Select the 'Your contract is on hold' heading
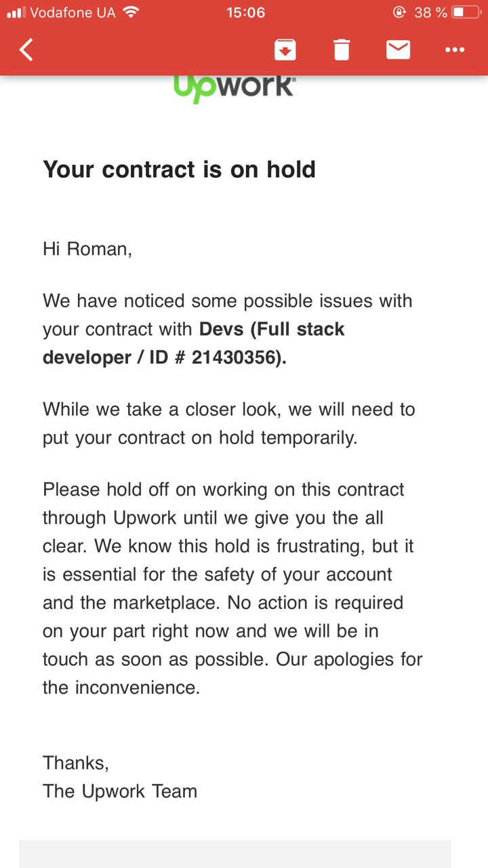488x868 pixels. click(x=180, y=169)
